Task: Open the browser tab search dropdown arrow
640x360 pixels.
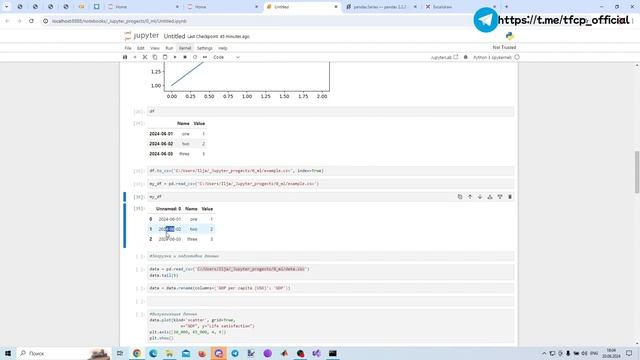Action: click(x=7, y=7)
